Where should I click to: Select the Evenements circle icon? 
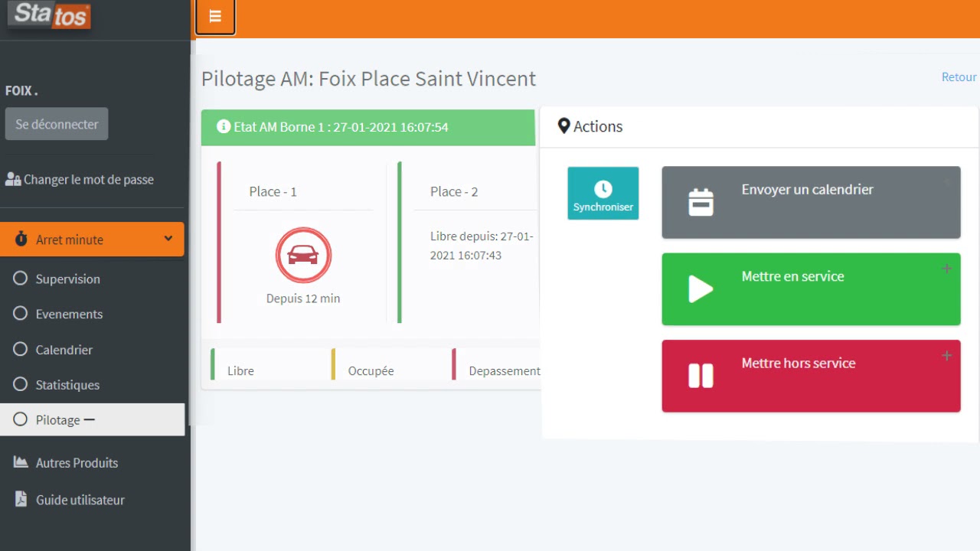point(21,314)
